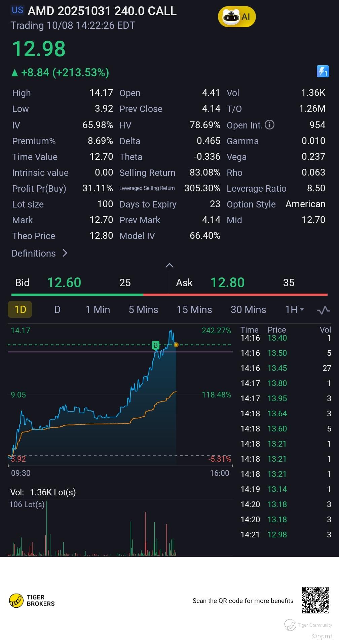The width and height of the screenshot is (339, 644).
Task: Switch to 5 Mins chart
Action: pos(144,310)
